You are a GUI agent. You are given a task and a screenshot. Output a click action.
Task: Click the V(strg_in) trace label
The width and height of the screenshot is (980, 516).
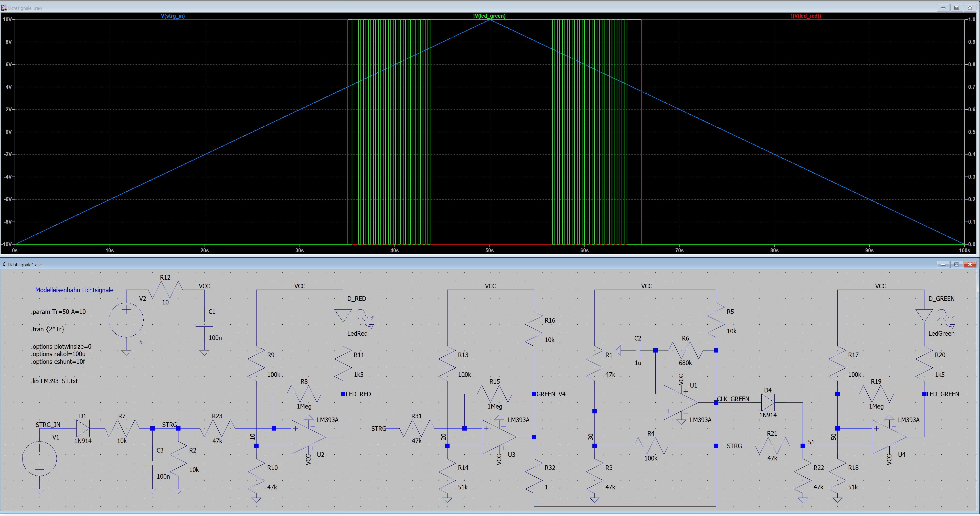(173, 16)
